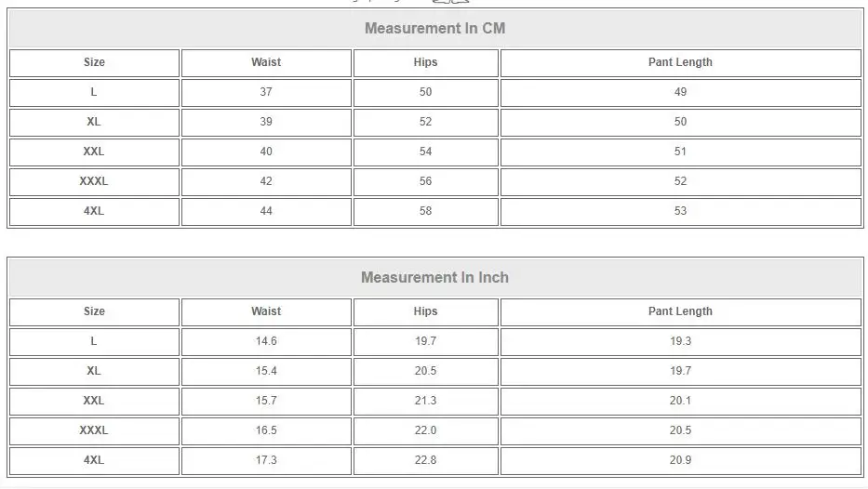Click the Waist column header in Inch table
Image resolution: width=868 pixels, height=489 pixels.
pos(266,311)
